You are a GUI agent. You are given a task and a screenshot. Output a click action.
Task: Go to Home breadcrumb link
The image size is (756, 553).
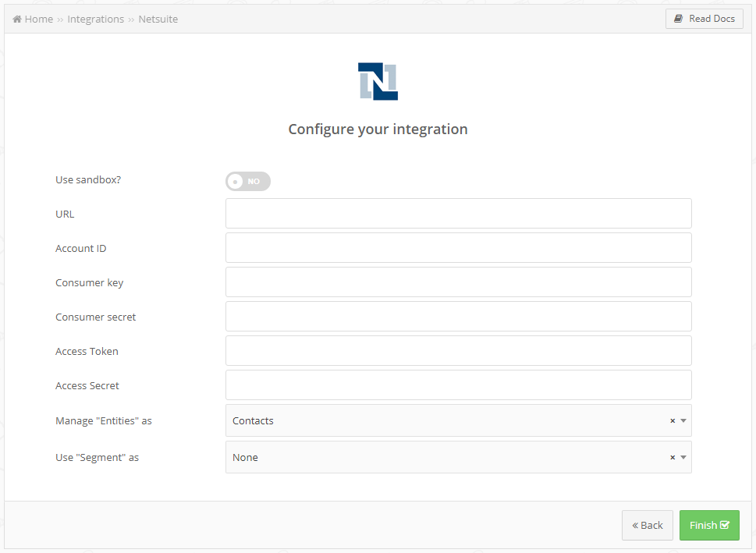[38, 19]
